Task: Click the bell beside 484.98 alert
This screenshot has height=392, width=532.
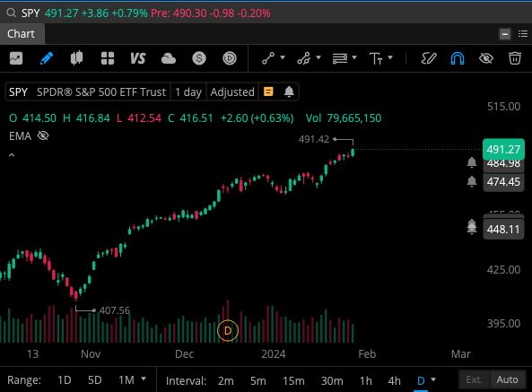Action: point(472,162)
